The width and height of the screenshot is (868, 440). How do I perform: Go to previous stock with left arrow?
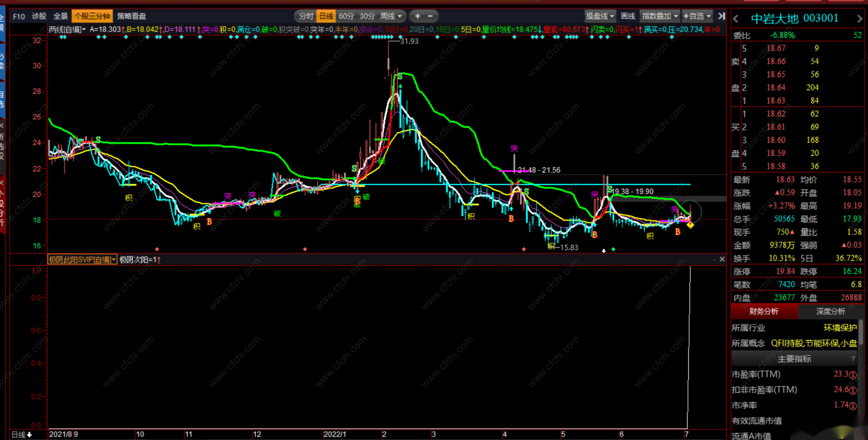[736, 19]
